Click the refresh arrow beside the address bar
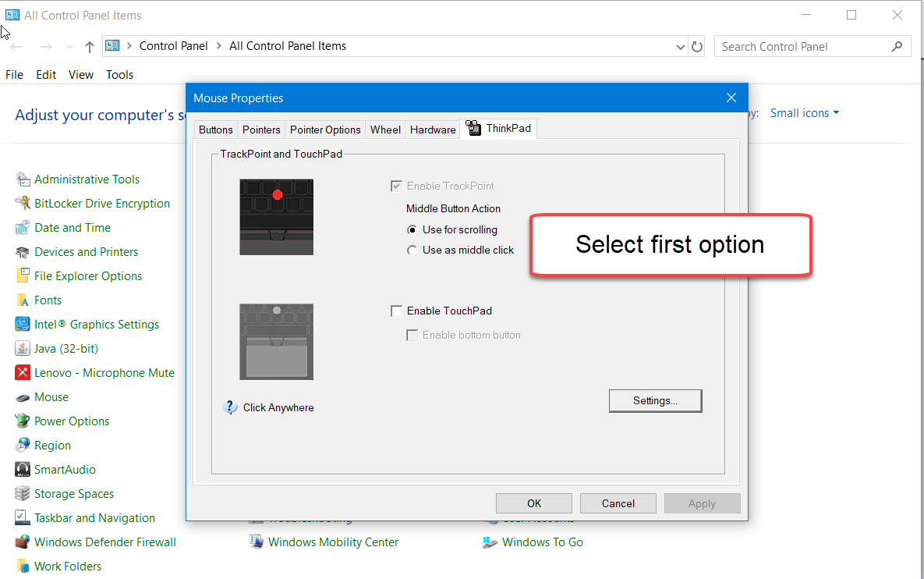 (x=696, y=46)
